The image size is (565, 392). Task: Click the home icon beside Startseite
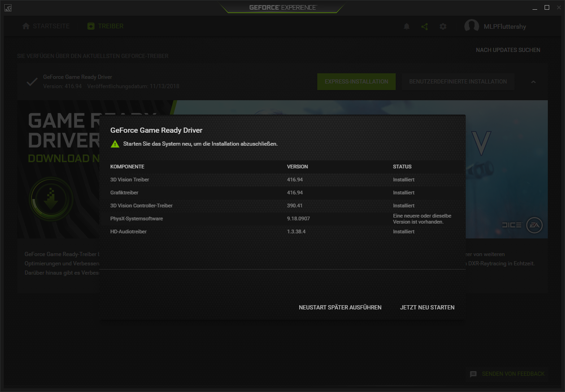point(26,26)
